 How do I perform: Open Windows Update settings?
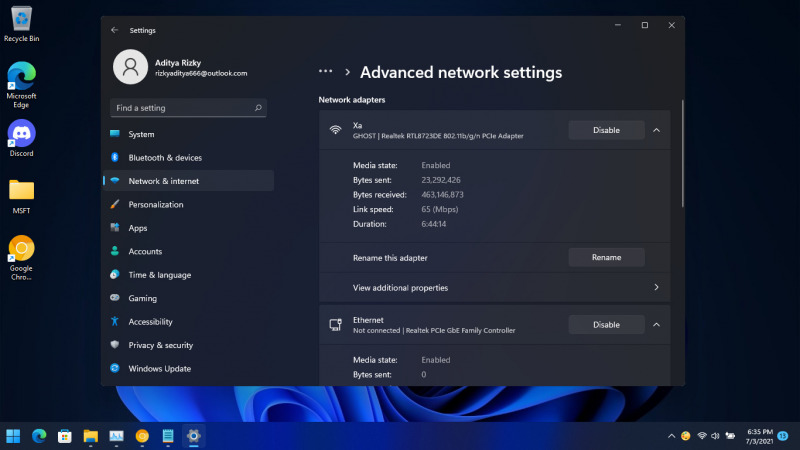[189, 369]
